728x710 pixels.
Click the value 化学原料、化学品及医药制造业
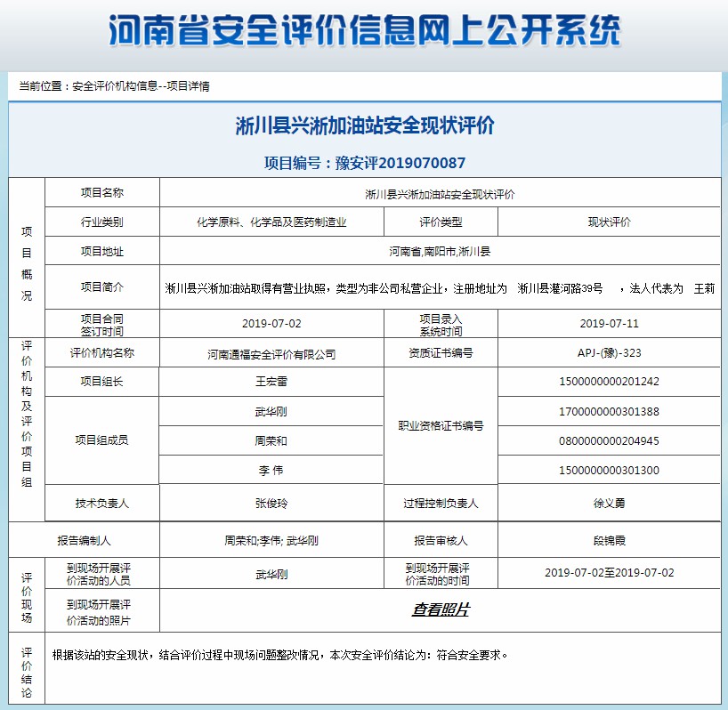point(271,222)
